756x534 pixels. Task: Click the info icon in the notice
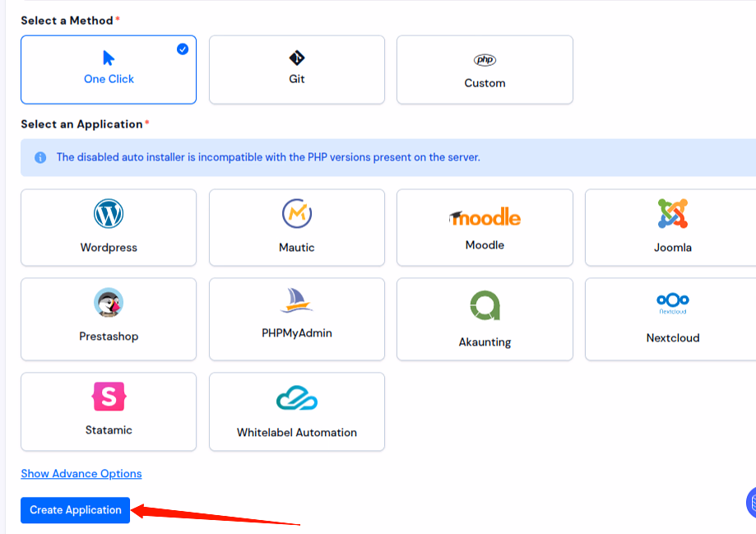40,158
